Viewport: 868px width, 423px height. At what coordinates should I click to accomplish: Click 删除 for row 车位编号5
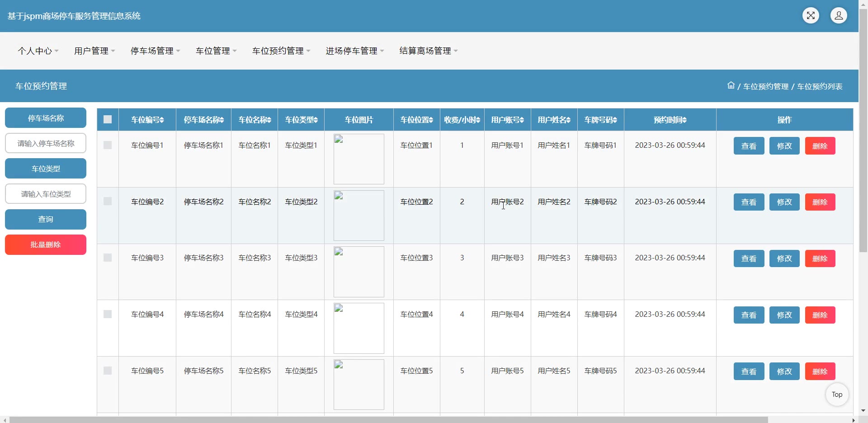[820, 371]
